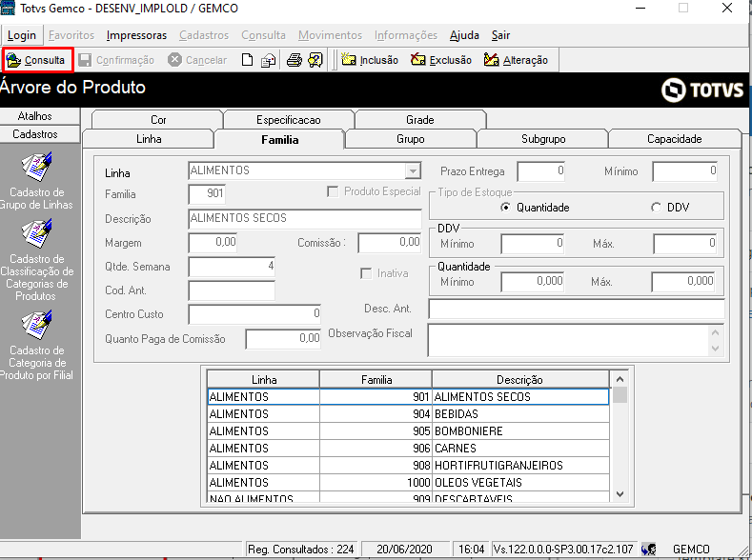Select the BEBIDAS row in table
752x560 pixels.
[x=409, y=414]
